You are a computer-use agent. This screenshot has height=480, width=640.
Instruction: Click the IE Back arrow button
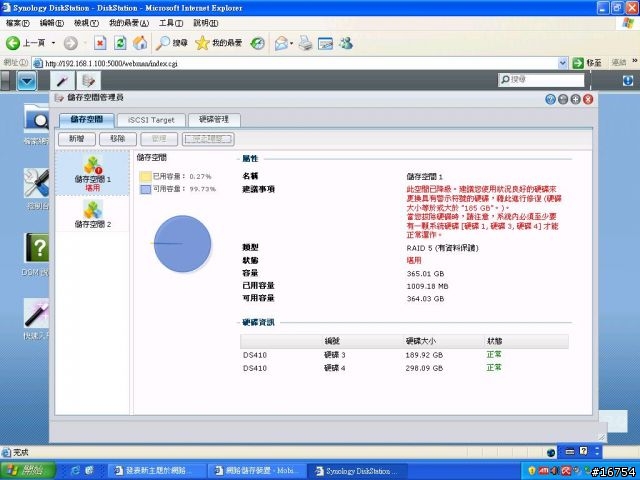(13, 43)
